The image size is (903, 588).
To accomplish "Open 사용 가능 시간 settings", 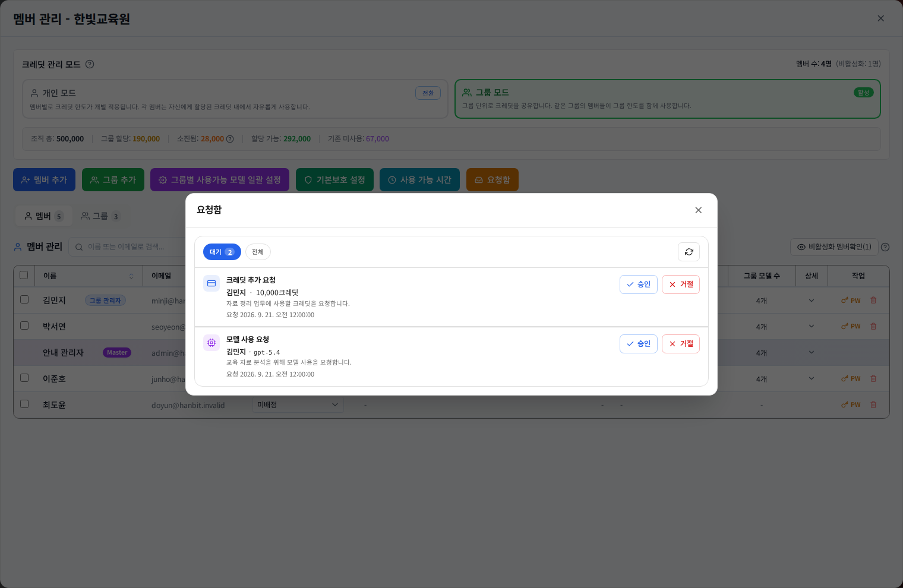I will click(x=419, y=180).
